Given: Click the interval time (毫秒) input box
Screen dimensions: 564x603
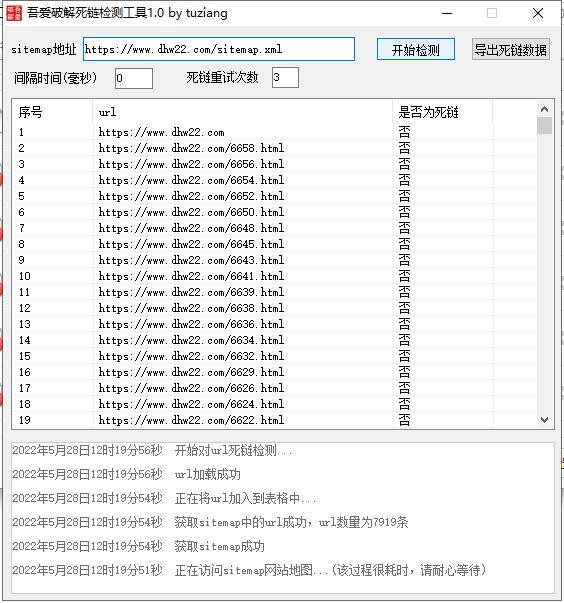Looking at the screenshot, I should pyautogui.click(x=134, y=78).
